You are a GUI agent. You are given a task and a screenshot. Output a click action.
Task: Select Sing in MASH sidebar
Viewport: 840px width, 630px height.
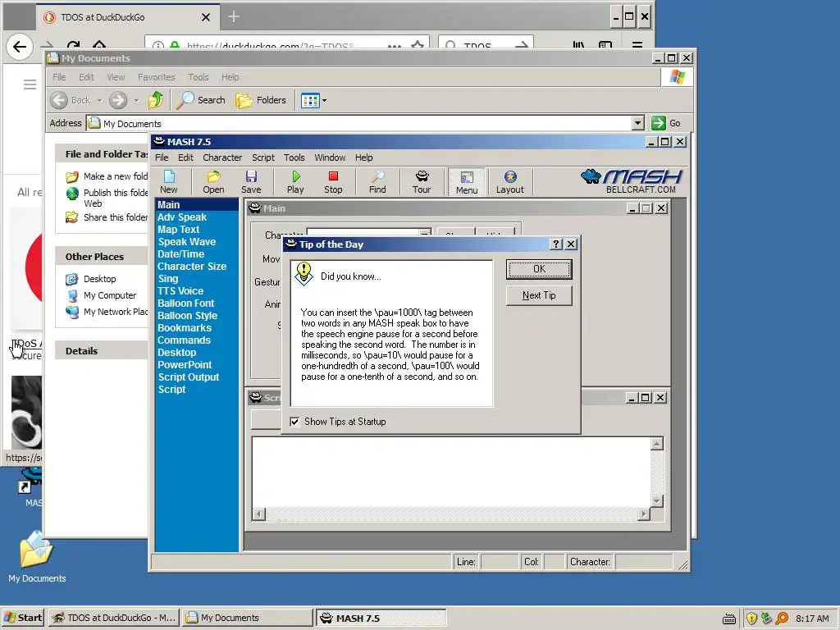pyautogui.click(x=167, y=279)
